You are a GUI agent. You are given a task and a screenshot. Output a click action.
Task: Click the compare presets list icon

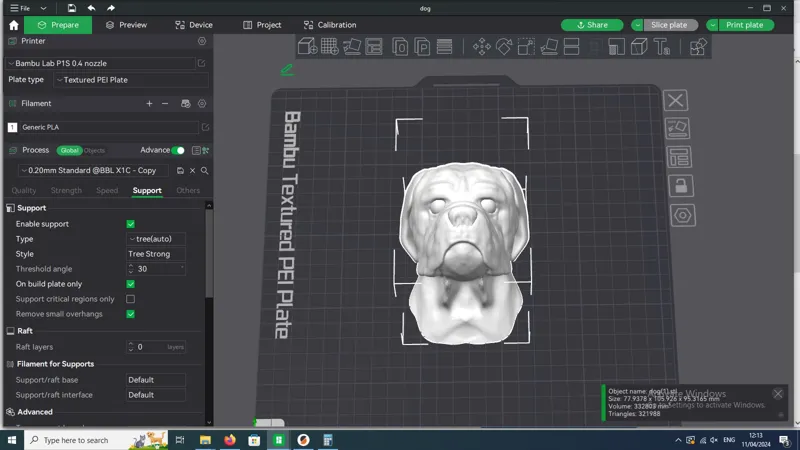pyautogui.click(x=196, y=151)
